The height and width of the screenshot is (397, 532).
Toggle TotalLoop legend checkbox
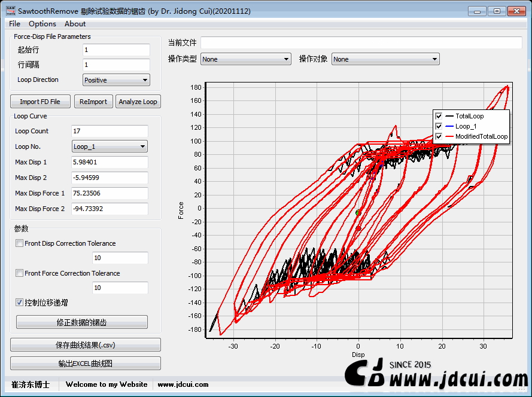[x=439, y=116]
